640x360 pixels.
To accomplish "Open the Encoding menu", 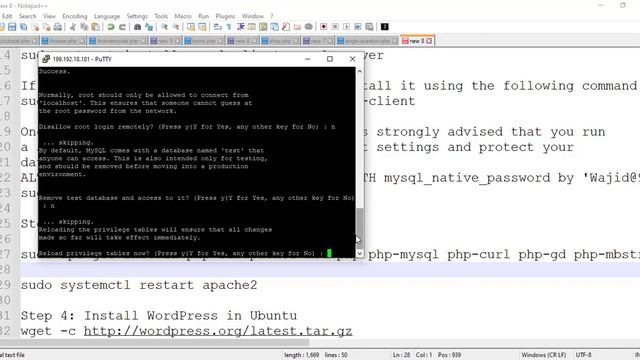I will 75,16.
